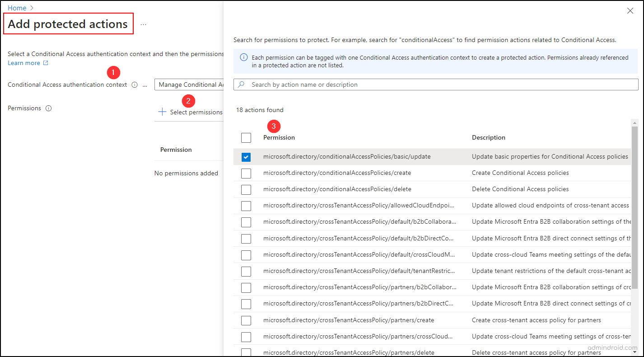
Task: Open the Learn more link
Action: pos(24,63)
